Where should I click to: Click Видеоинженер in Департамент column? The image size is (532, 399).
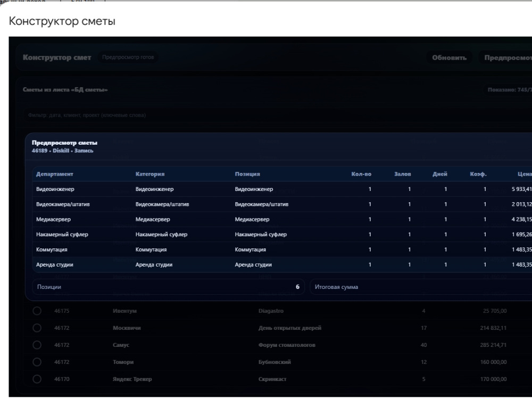55,189
